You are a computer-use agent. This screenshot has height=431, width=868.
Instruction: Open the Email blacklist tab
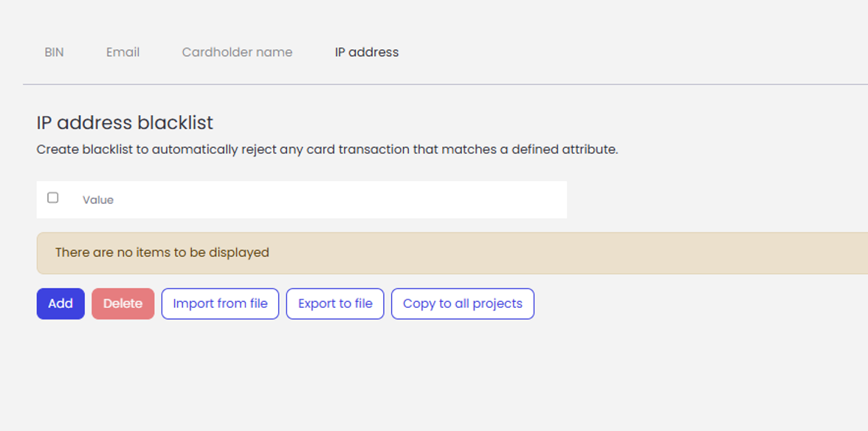click(x=123, y=52)
